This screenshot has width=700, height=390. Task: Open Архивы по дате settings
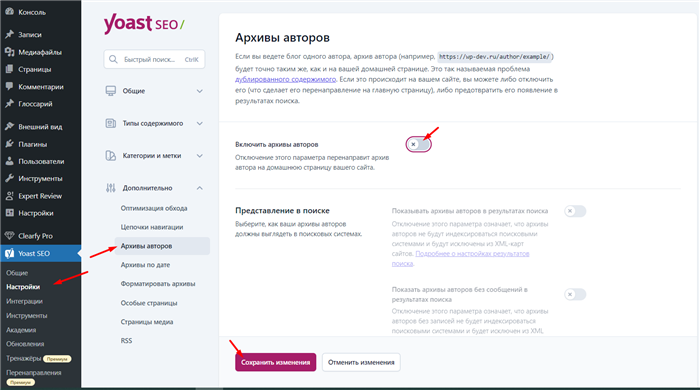coord(145,265)
